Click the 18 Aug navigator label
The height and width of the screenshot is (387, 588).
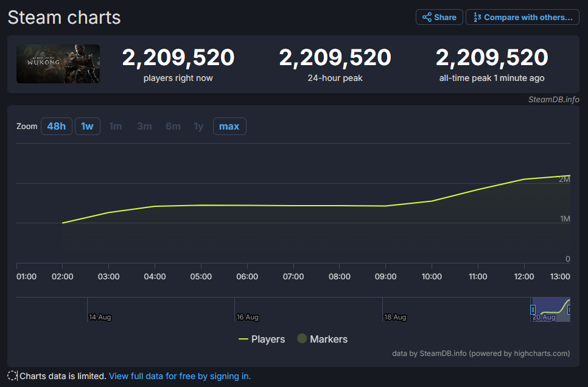coord(395,317)
